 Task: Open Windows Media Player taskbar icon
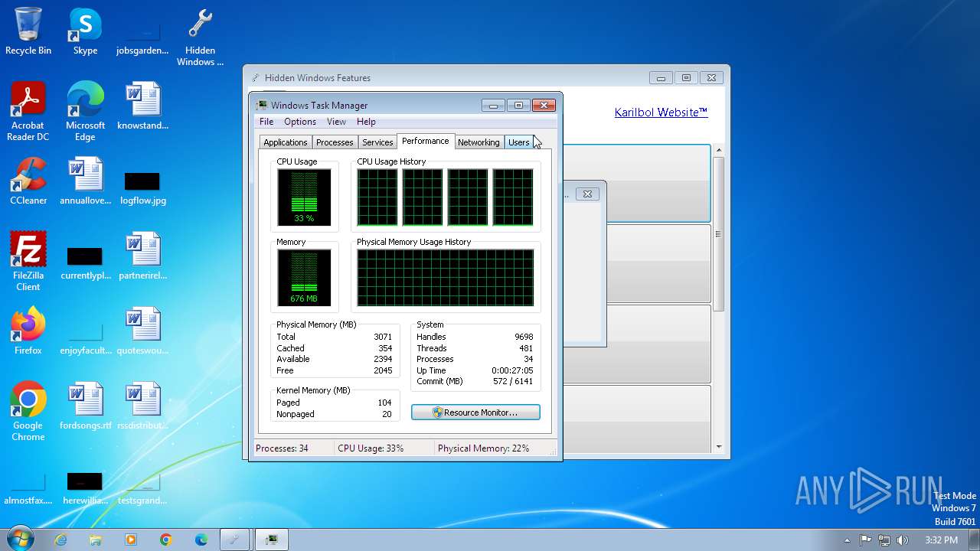click(x=131, y=540)
